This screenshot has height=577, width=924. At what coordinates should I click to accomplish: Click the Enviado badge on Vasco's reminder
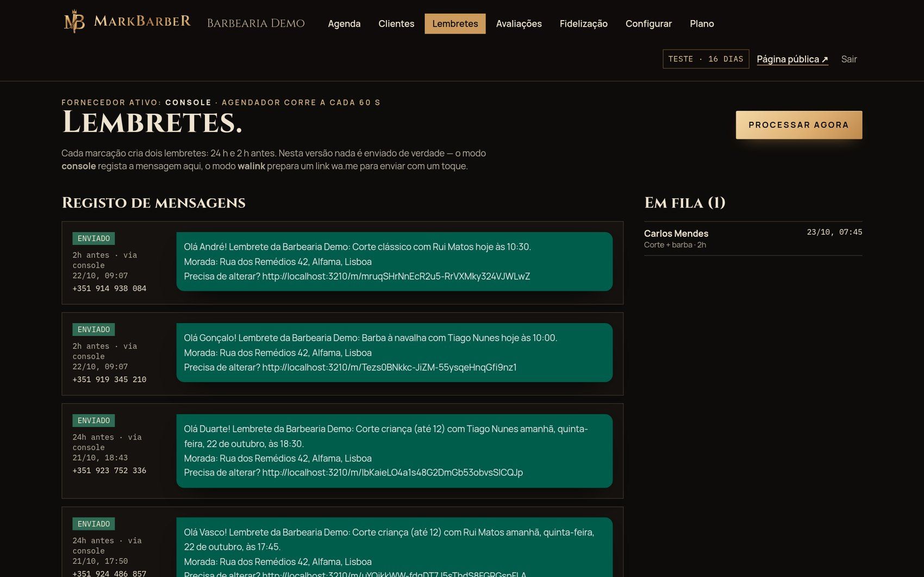[x=93, y=524]
